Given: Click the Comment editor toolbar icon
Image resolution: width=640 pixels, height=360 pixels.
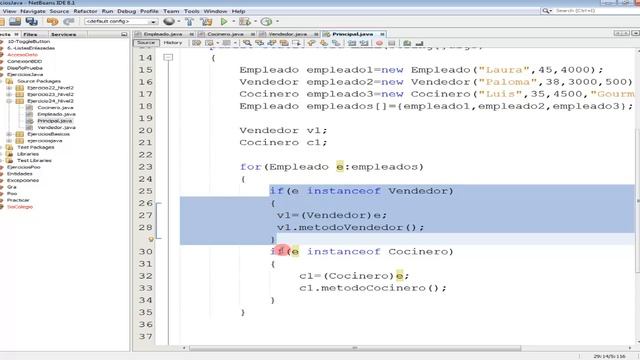Looking at the screenshot, I should pyautogui.click(x=407, y=43).
